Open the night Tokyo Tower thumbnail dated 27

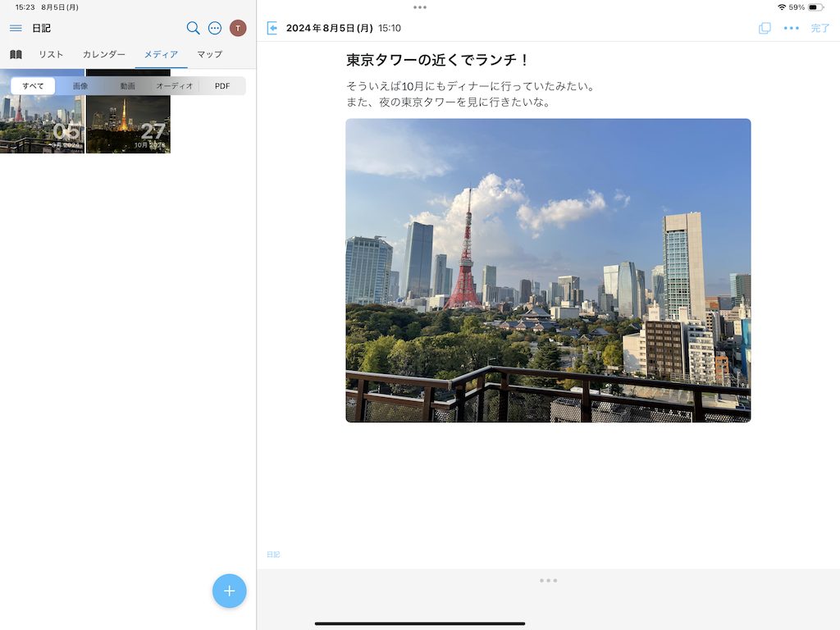[x=128, y=111]
